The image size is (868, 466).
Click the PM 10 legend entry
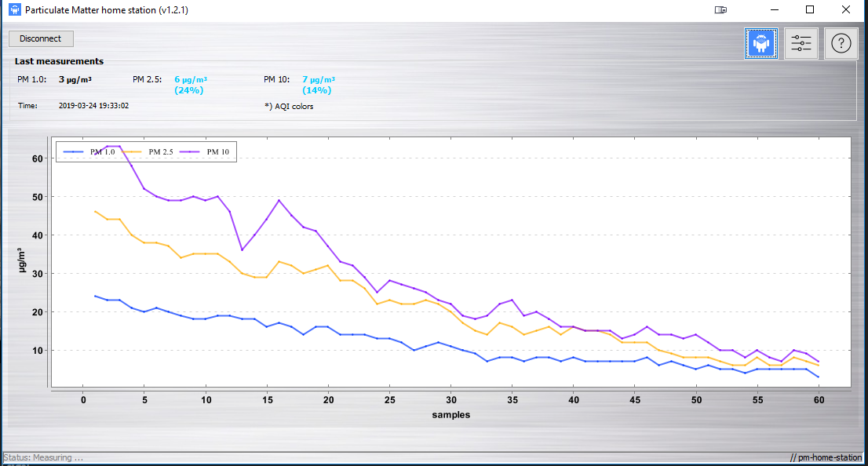click(x=207, y=151)
